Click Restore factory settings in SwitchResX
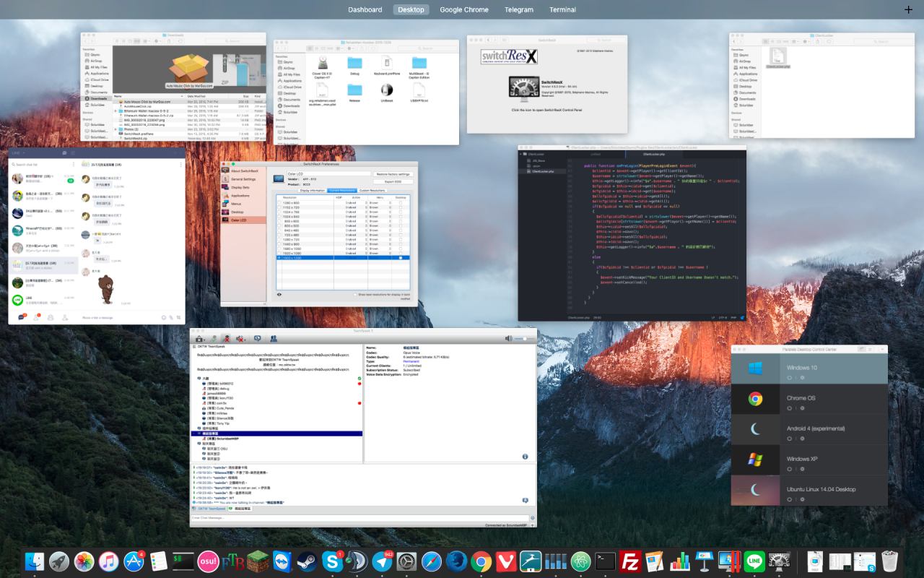The height and width of the screenshot is (578, 924). tap(393, 174)
